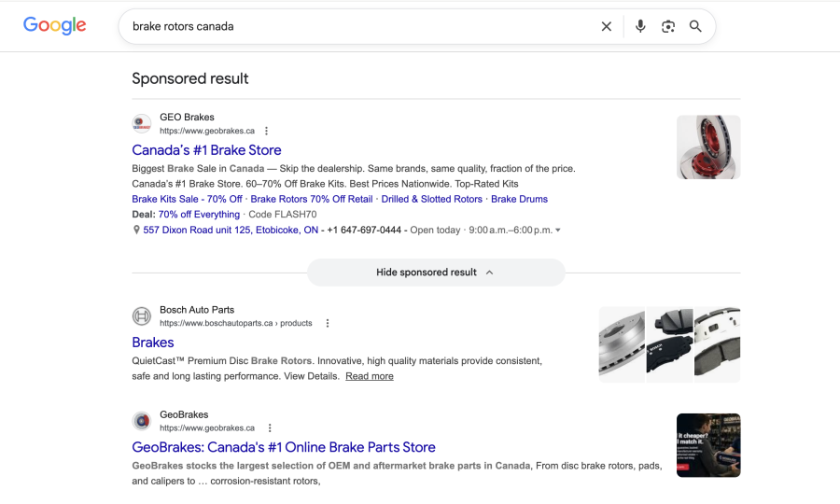This screenshot has height=504, width=840.
Task: Open 557 Dixon Road address link
Action: click(x=231, y=230)
